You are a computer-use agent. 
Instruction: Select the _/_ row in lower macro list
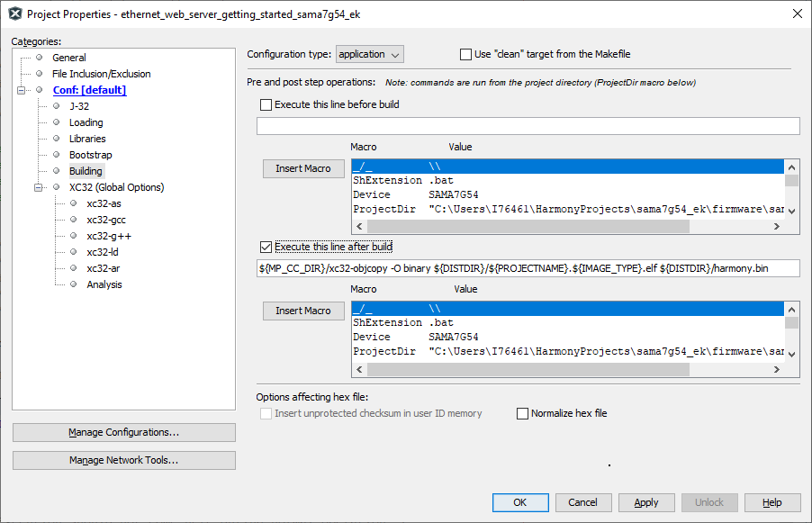click(x=567, y=309)
